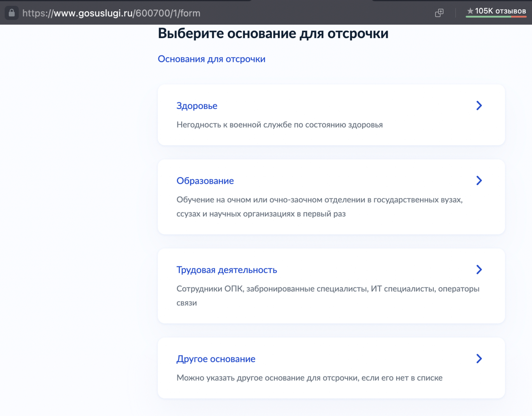This screenshot has width=532, height=416.
Task: Click the tab-duplicate icon in address bar
Action: pos(439,13)
